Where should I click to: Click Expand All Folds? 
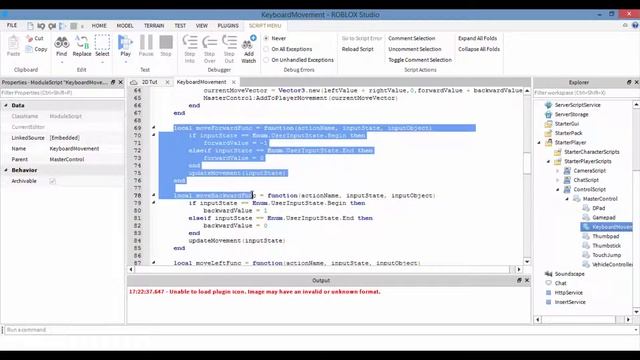pos(478,38)
